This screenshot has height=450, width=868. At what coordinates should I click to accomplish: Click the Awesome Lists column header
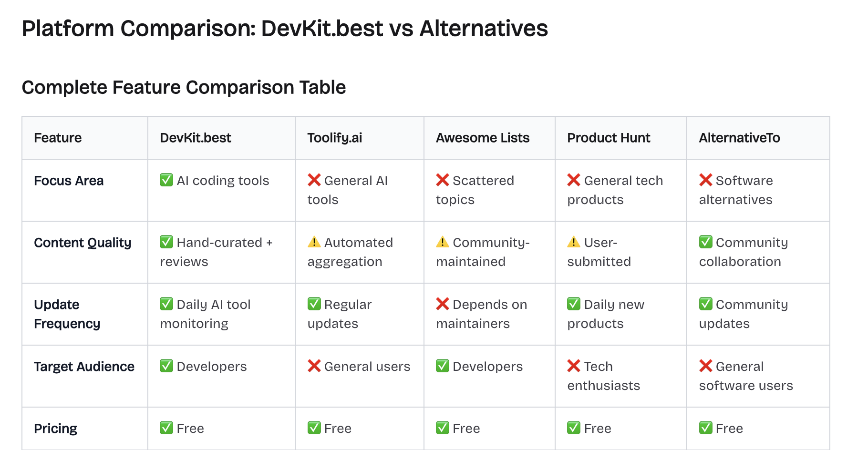pos(483,138)
